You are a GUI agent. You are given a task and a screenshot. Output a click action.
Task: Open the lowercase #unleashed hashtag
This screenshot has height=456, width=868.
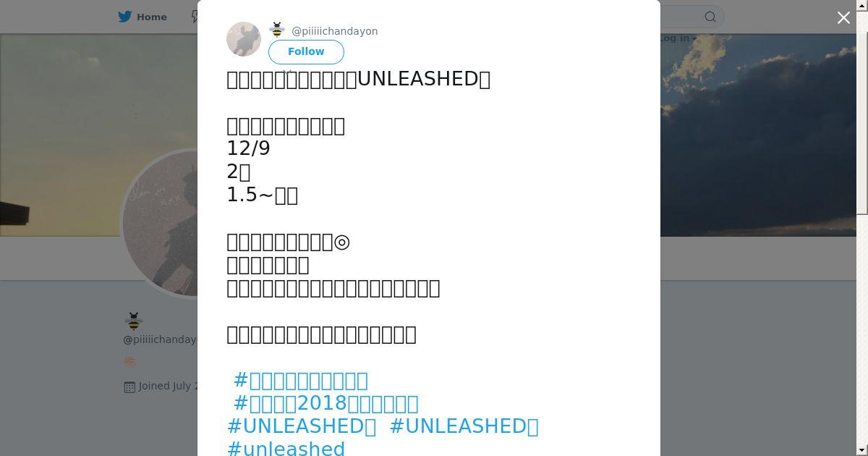[286, 448]
